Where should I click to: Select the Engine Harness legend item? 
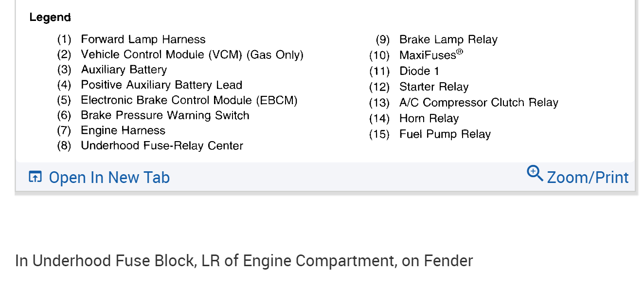(x=123, y=130)
